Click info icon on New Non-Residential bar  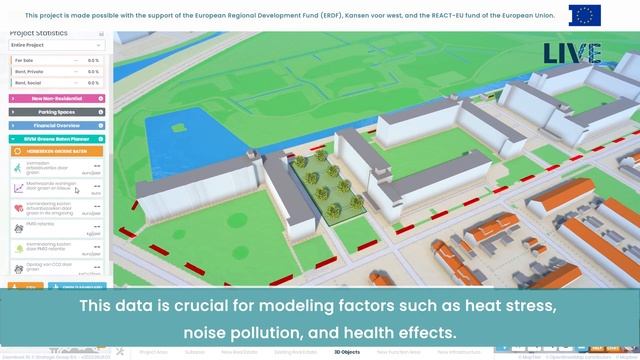point(100,98)
